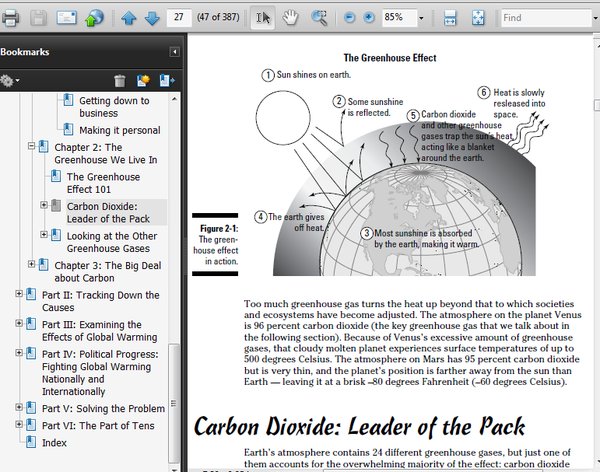Go to previous page with up arrow

click(x=129, y=18)
